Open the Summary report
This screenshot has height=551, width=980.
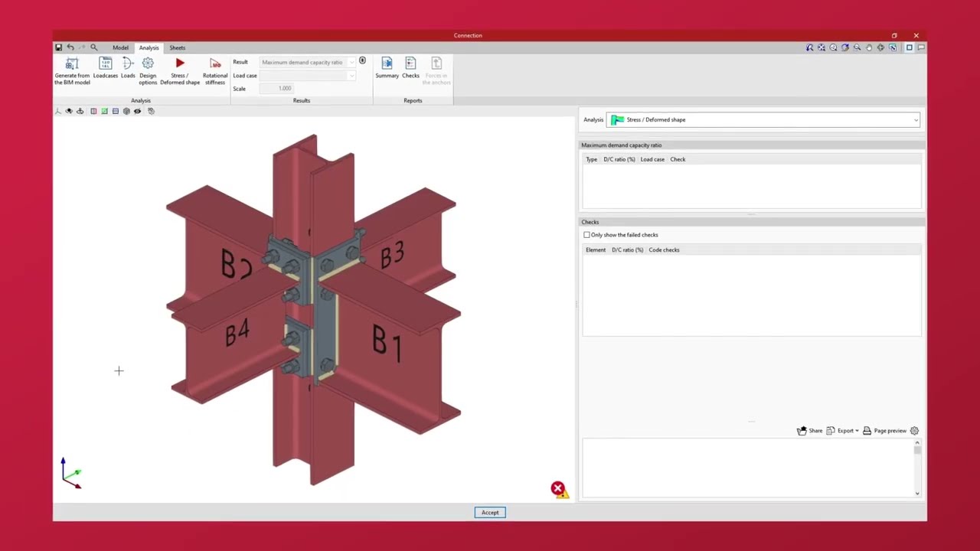pyautogui.click(x=387, y=68)
